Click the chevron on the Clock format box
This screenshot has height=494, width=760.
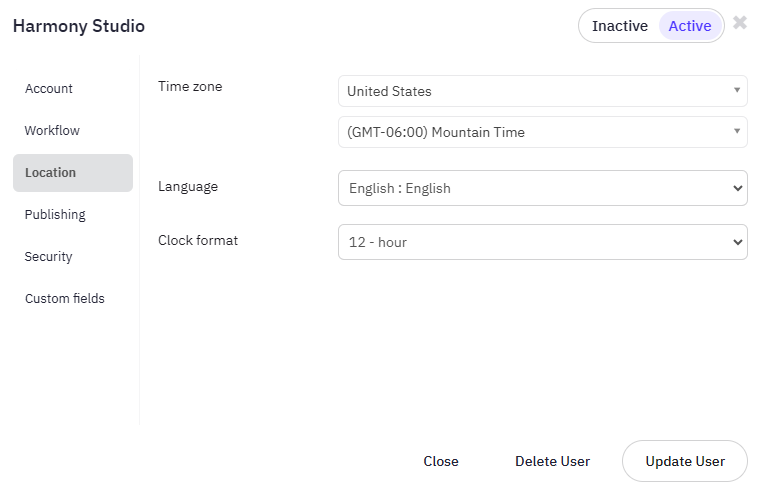point(738,242)
